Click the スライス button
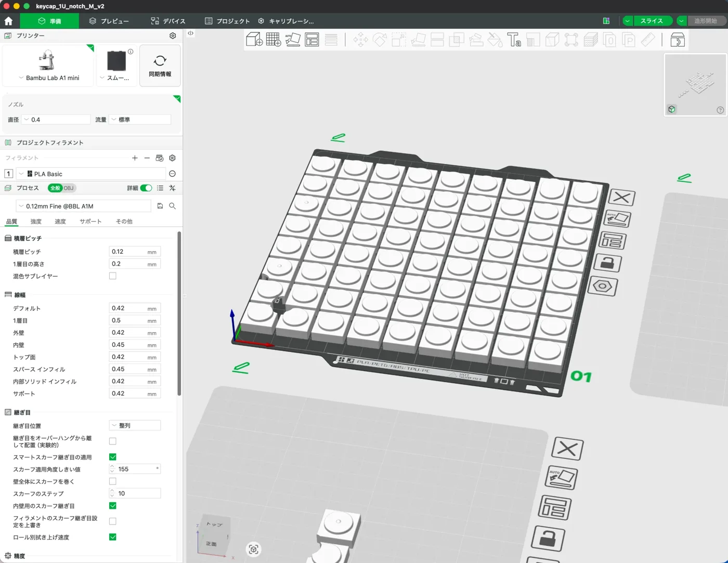The width and height of the screenshot is (728, 563). click(652, 21)
